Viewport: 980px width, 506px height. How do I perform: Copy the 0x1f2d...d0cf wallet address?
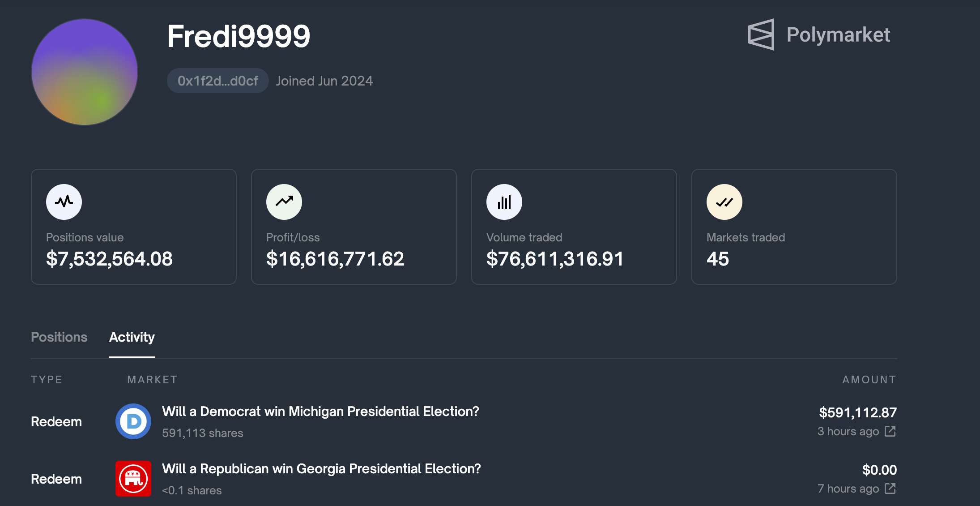pyautogui.click(x=217, y=81)
